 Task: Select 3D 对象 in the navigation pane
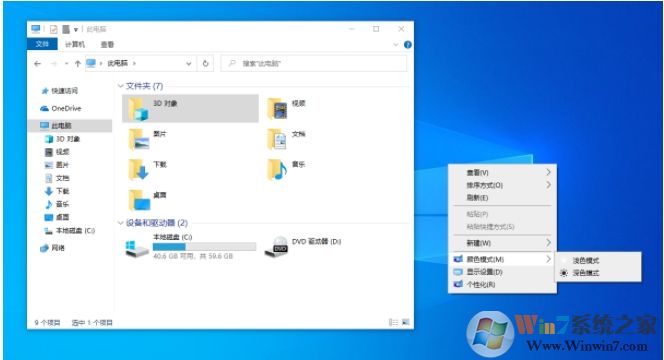(x=63, y=139)
